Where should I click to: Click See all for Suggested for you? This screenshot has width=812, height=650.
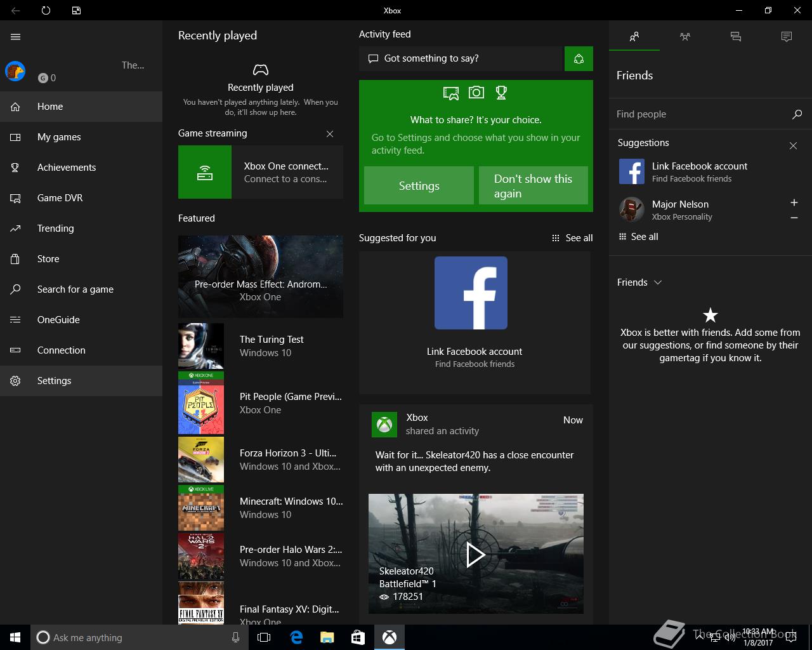coord(572,238)
